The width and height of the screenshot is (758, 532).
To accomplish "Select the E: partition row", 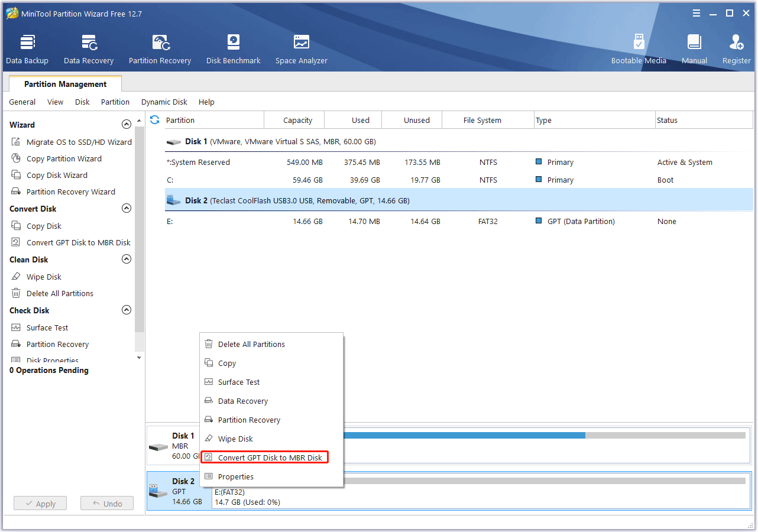I will click(459, 221).
